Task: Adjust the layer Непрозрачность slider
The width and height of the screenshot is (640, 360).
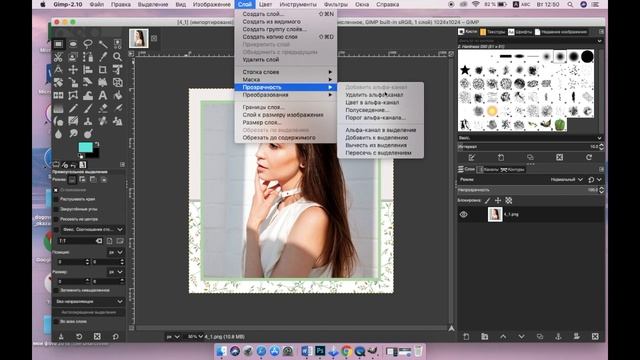Action: tap(530, 190)
